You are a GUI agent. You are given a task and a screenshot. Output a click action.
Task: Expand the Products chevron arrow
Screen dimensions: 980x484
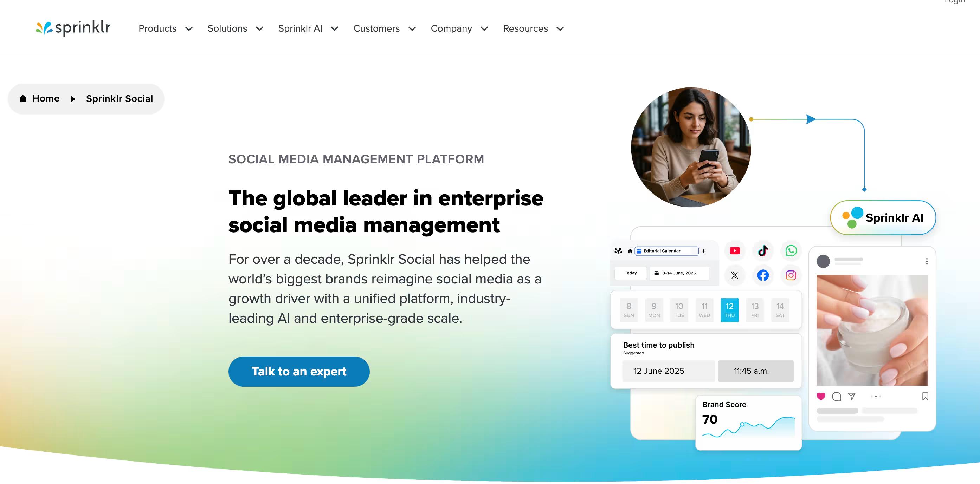click(x=189, y=29)
